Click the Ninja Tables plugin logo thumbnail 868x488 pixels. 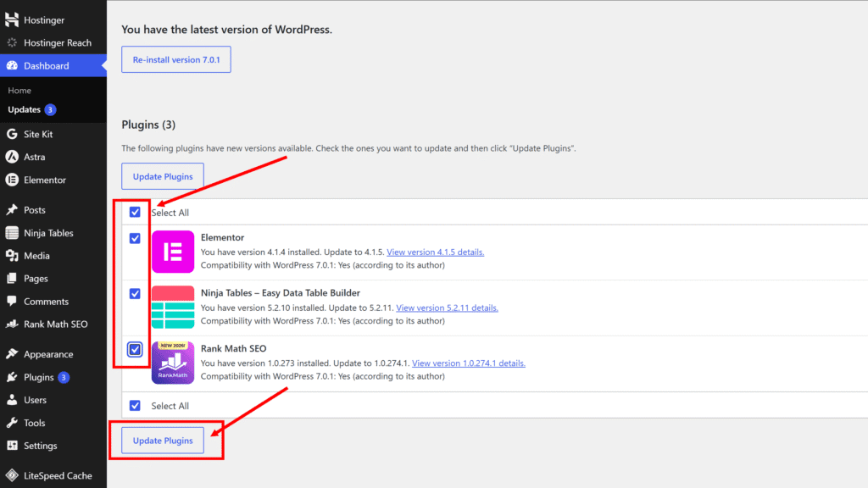coord(173,307)
